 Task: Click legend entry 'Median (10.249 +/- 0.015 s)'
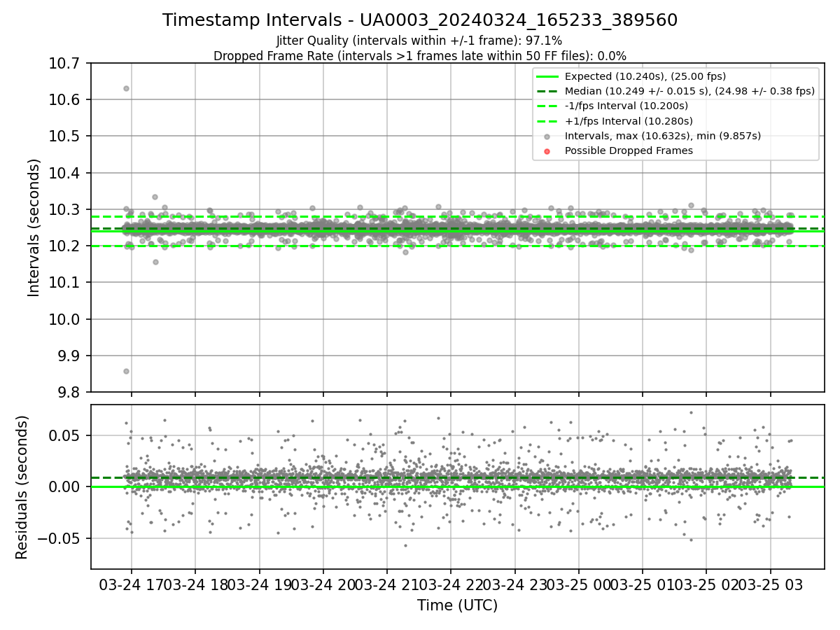(689, 92)
